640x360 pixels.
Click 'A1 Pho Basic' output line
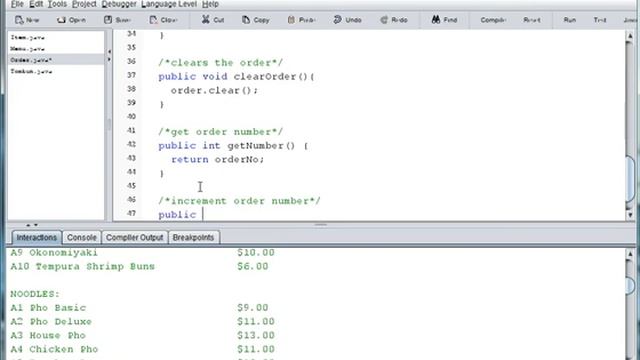[48, 308]
